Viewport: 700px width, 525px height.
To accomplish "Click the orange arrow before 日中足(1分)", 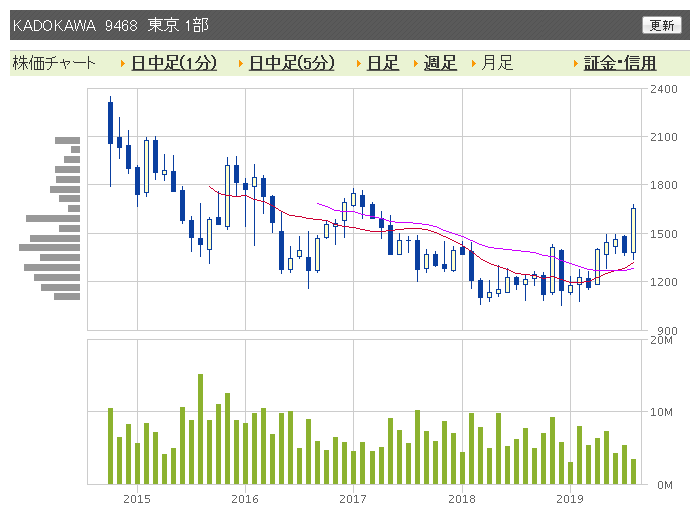I will coord(123,64).
